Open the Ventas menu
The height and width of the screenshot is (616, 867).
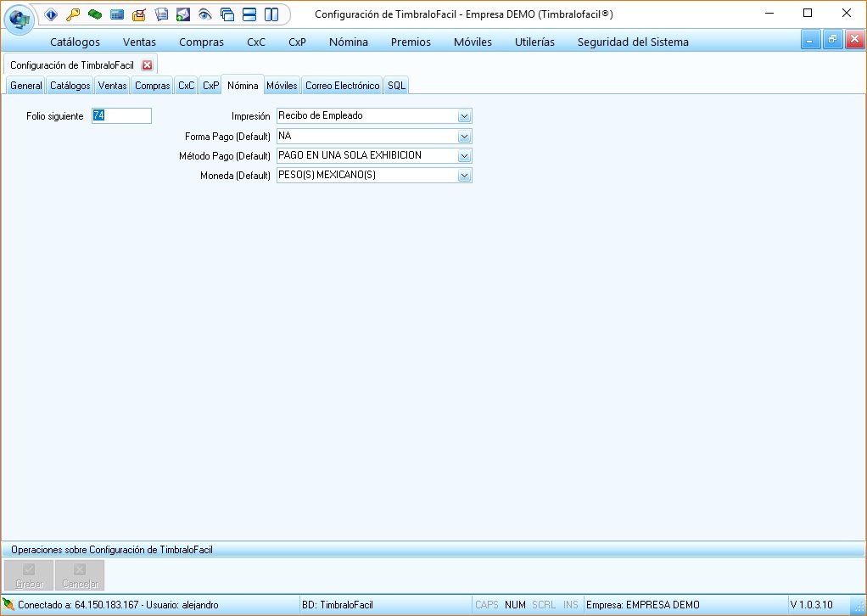tap(139, 42)
